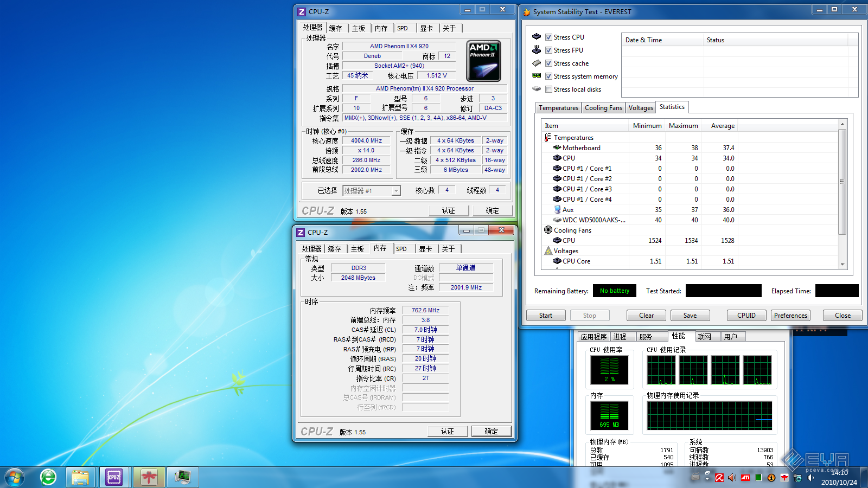Click the Maximum column header

point(683,125)
